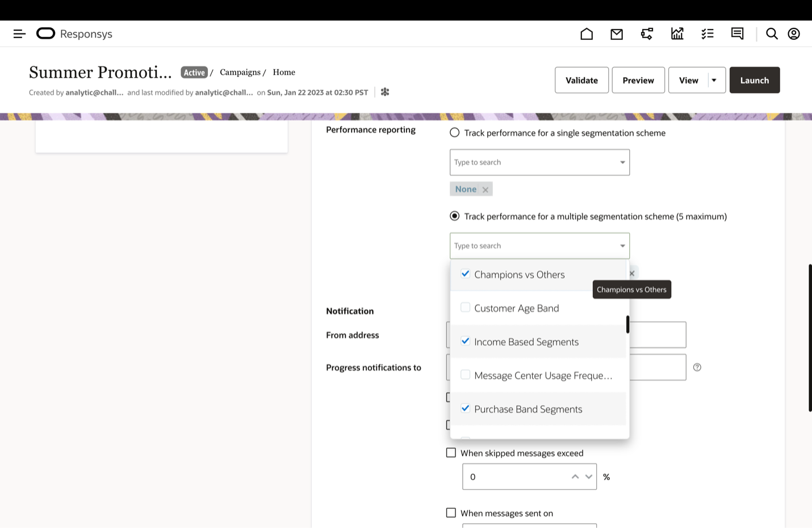Click the Notification section heading
This screenshot has height=529, width=812.
[350, 311]
